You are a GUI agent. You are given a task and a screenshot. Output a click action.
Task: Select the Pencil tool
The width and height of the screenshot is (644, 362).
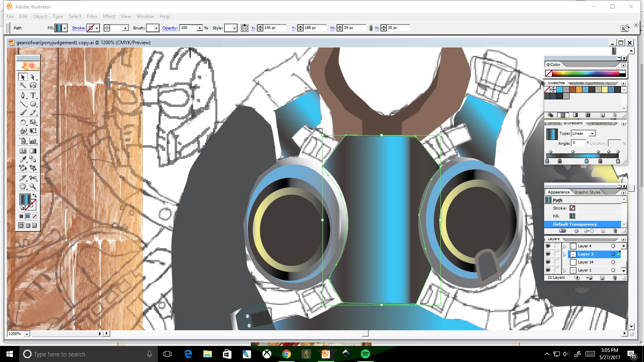click(x=33, y=113)
